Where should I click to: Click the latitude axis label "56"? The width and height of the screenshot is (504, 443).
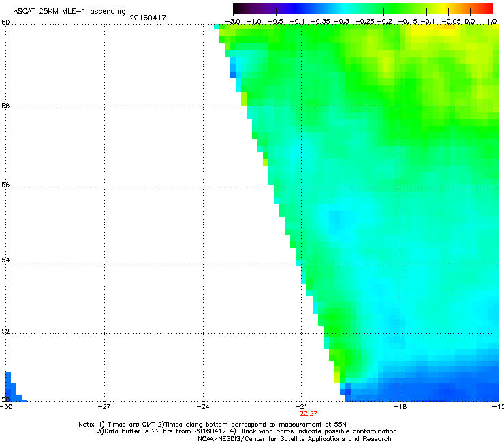pyautogui.click(x=5, y=185)
